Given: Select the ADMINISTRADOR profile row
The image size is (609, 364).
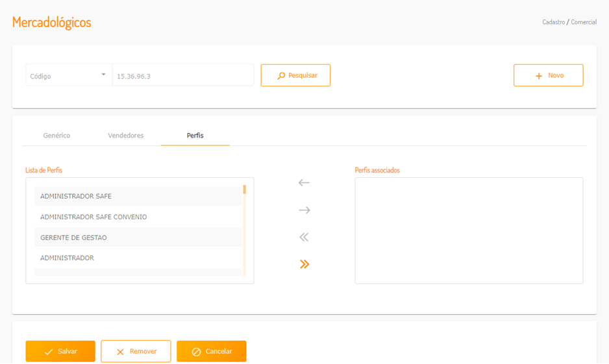Looking at the screenshot, I should coord(138,258).
